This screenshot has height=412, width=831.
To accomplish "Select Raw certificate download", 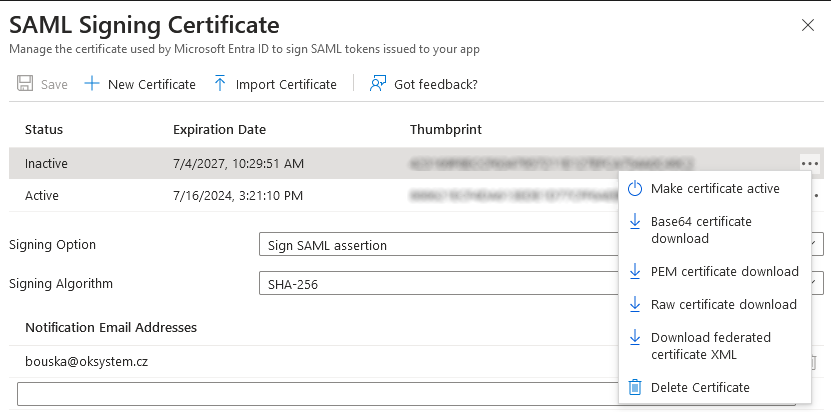I will pos(714,304).
